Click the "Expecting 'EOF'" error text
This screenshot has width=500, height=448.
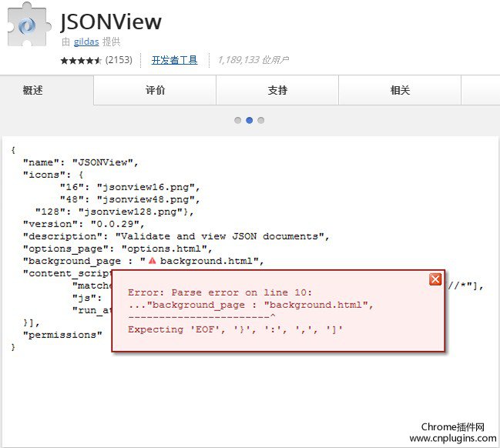[235, 329]
